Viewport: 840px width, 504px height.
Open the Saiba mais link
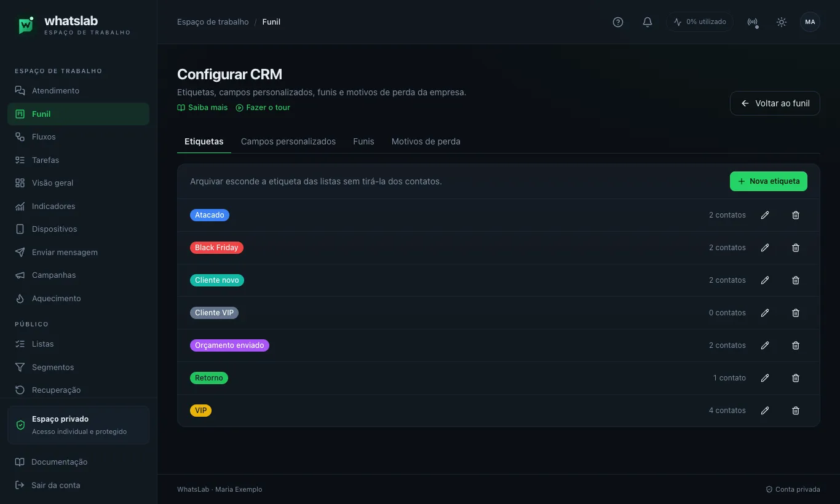(202, 108)
